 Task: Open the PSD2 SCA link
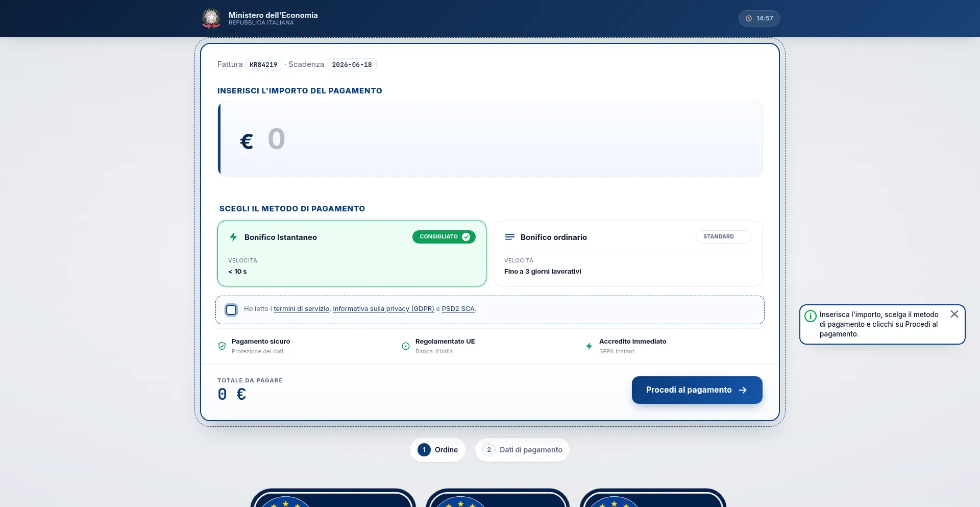(458, 309)
